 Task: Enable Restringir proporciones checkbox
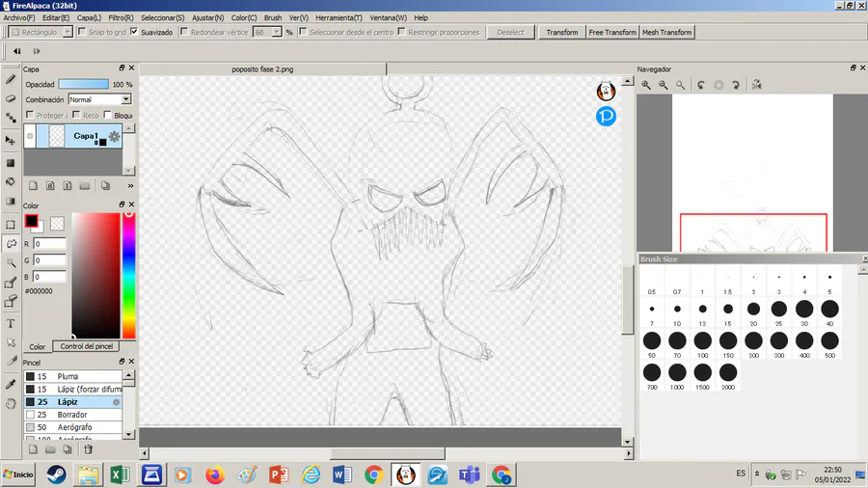coord(402,32)
